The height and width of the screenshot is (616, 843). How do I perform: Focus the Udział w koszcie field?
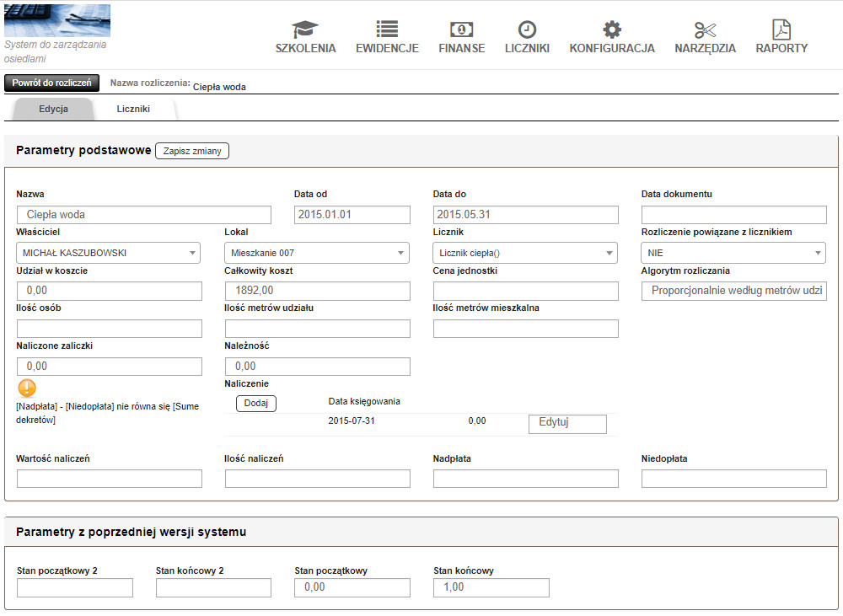pyautogui.click(x=109, y=291)
